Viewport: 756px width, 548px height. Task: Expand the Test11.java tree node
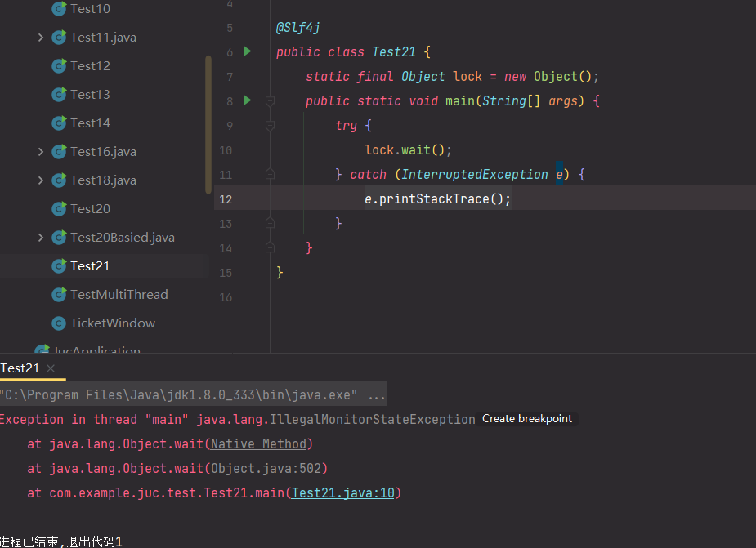click(x=41, y=38)
